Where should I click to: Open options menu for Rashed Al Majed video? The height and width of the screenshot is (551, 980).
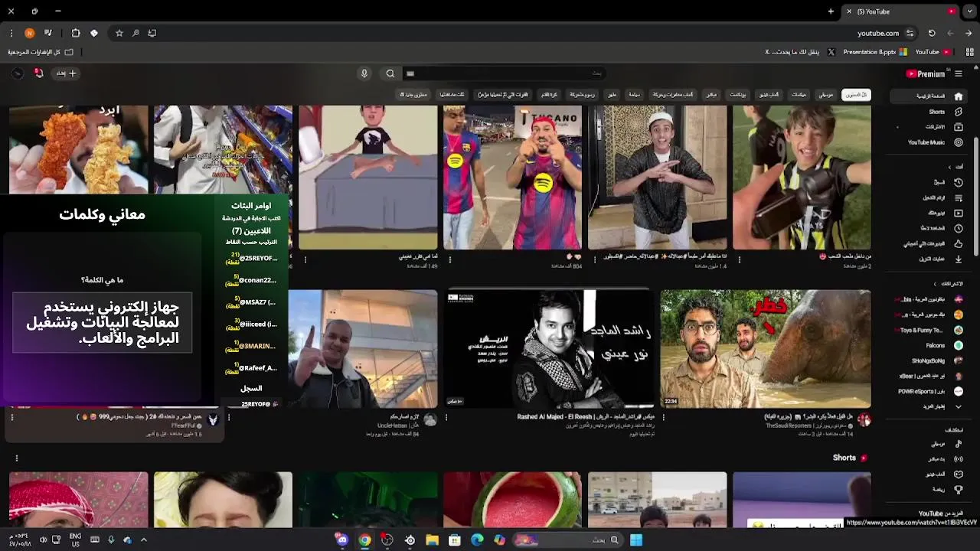(446, 418)
